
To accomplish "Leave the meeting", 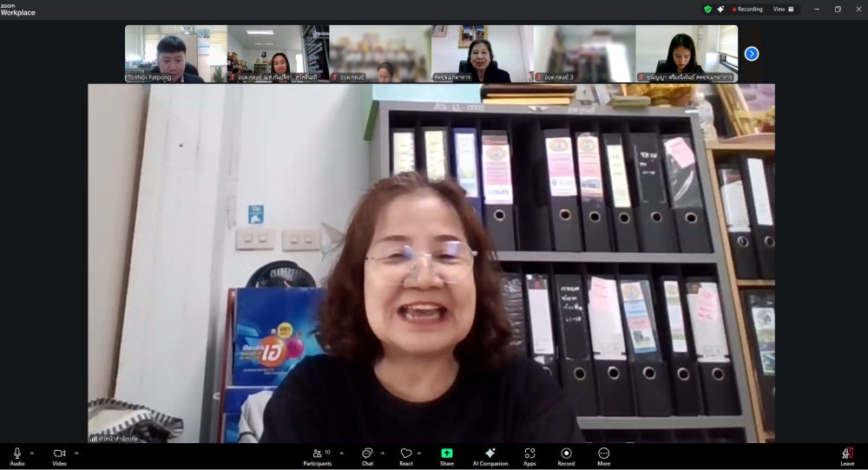I will (847, 454).
